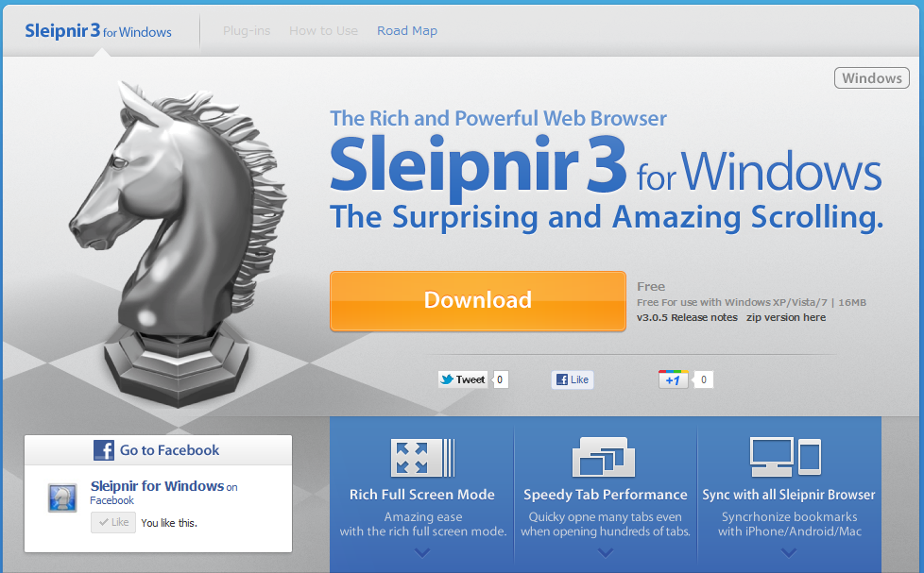
Task: Toggle the checked Like button in Facebook box
Action: coord(113,522)
